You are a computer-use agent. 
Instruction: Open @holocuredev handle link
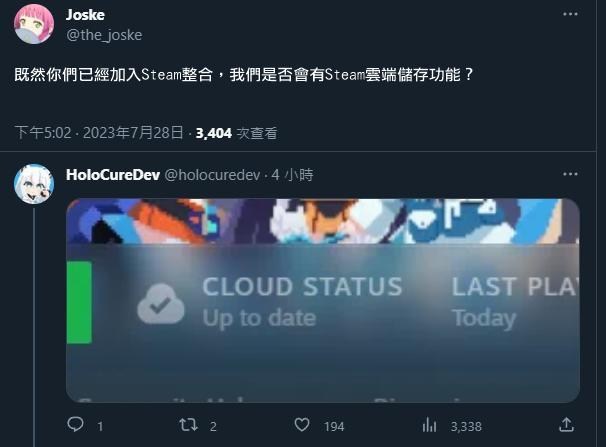212,175
